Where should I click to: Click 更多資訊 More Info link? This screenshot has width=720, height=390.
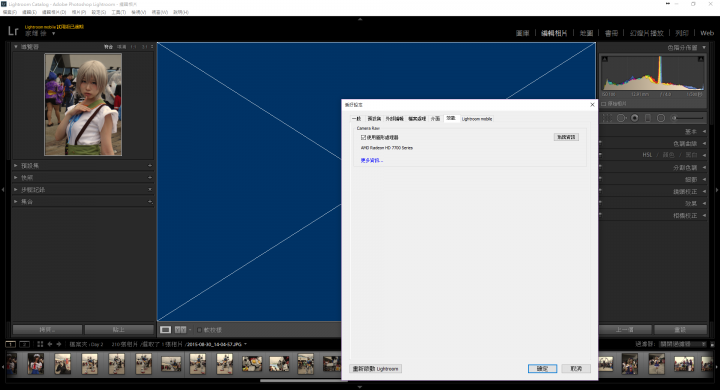(x=371, y=160)
